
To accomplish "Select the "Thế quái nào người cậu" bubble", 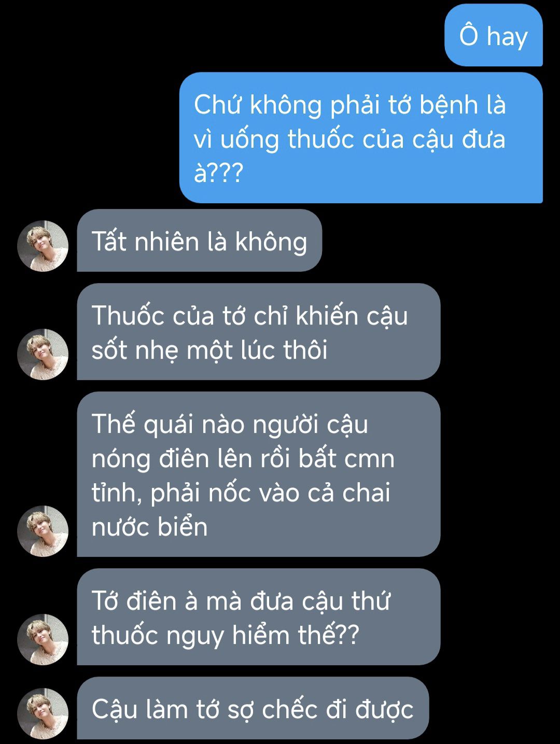I will [259, 474].
